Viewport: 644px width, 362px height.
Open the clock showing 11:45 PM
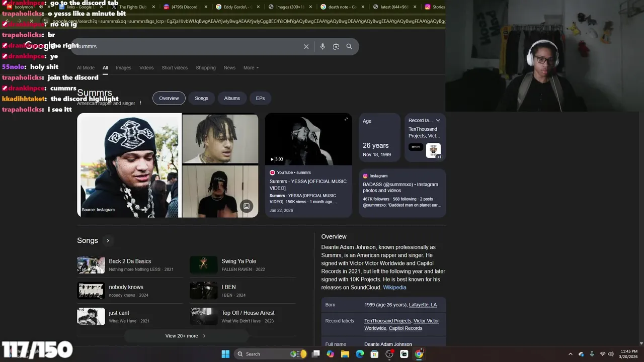tap(629, 354)
